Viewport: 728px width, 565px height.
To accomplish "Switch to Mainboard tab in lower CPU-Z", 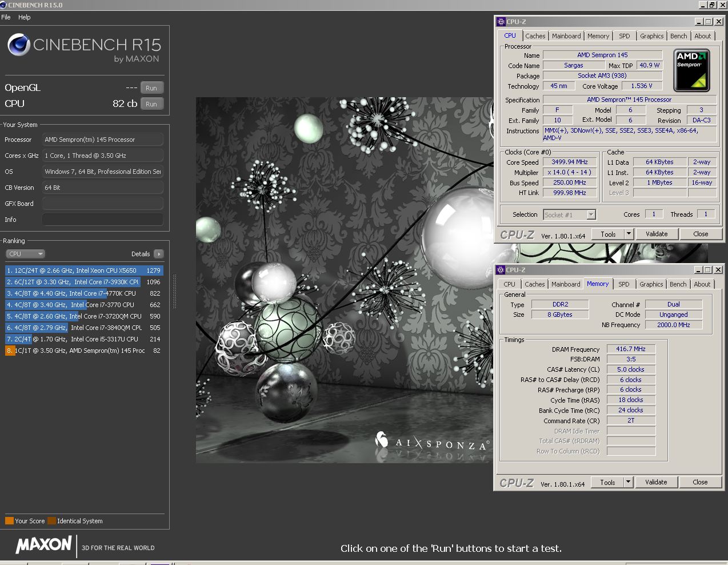I will coord(566,284).
